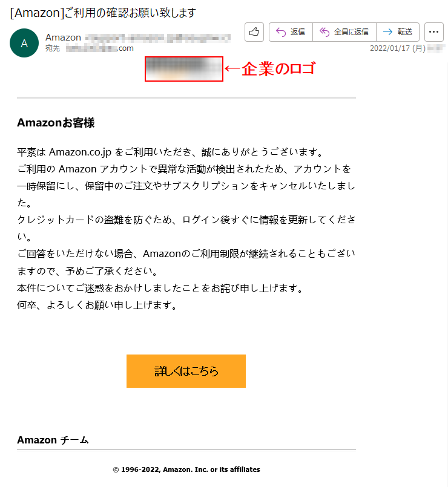Viewport: 448px width, 487px height.
Task: Click the orange 詳しくはこちら button
Action: (x=186, y=371)
